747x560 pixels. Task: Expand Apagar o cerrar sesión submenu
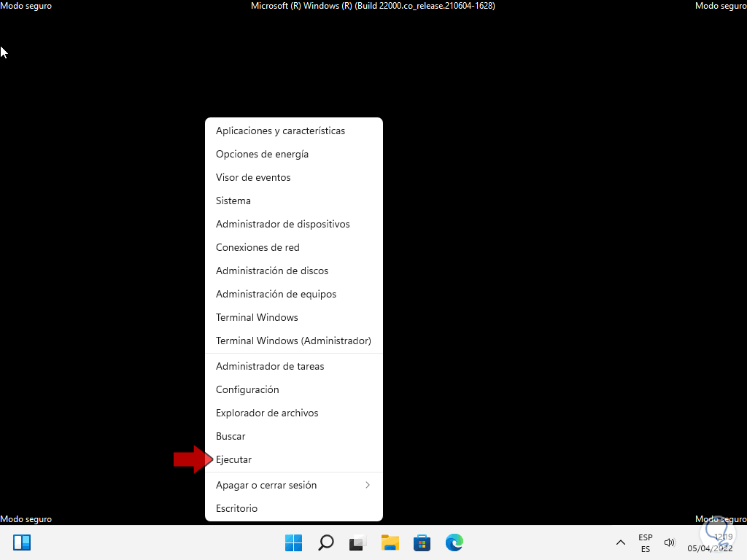tap(294, 485)
